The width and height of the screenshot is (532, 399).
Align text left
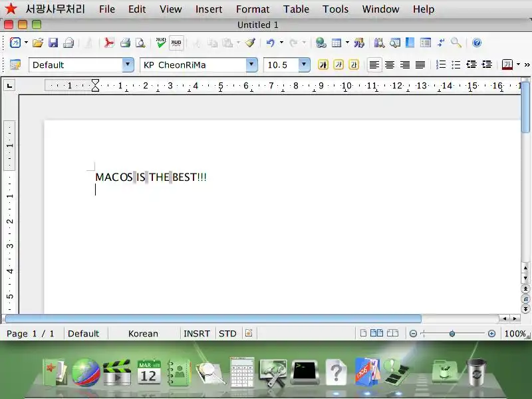pyautogui.click(x=374, y=65)
